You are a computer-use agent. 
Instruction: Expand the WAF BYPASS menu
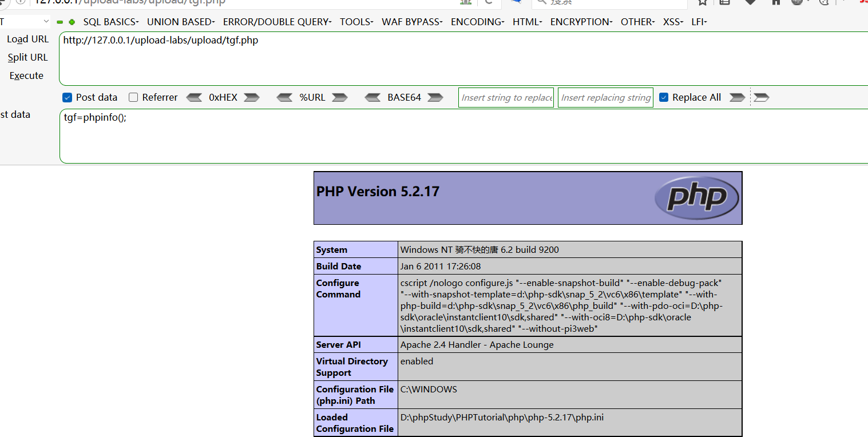(412, 22)
